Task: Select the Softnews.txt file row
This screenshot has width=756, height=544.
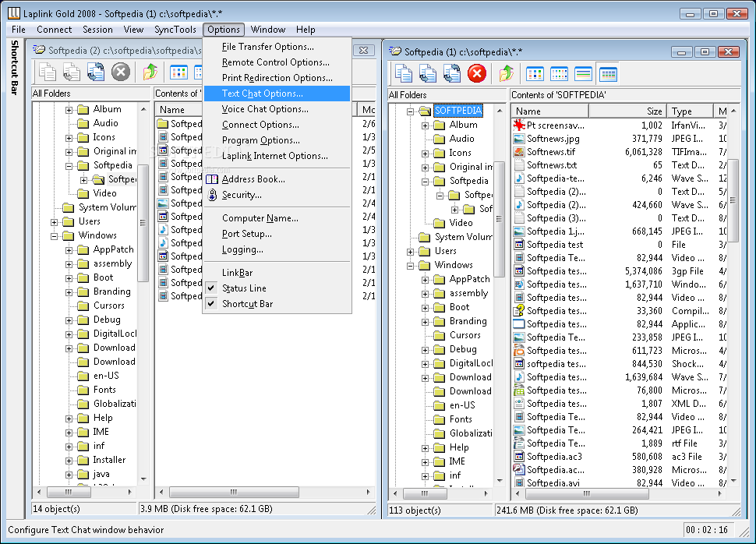Action: click(620, 165)
